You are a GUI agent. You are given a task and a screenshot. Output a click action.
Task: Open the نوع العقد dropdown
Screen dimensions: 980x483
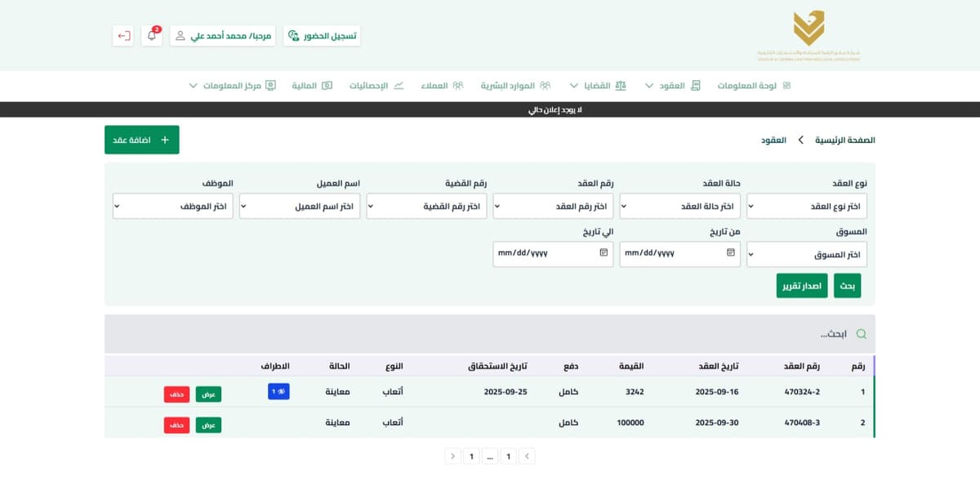807,206
